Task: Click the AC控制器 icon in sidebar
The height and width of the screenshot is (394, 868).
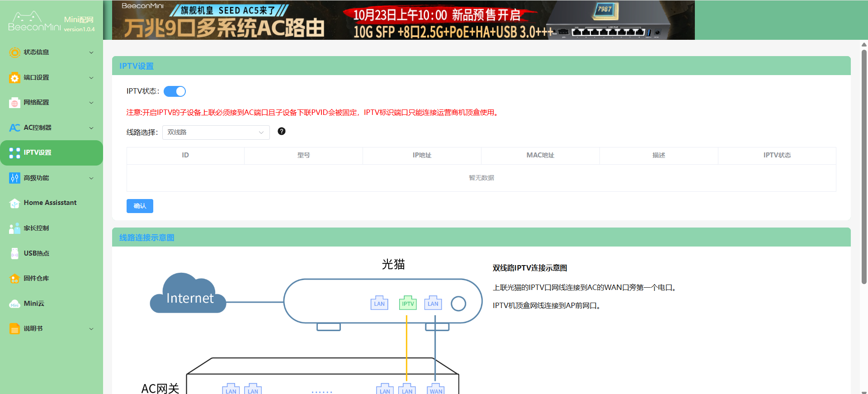Action: point(14,128)
